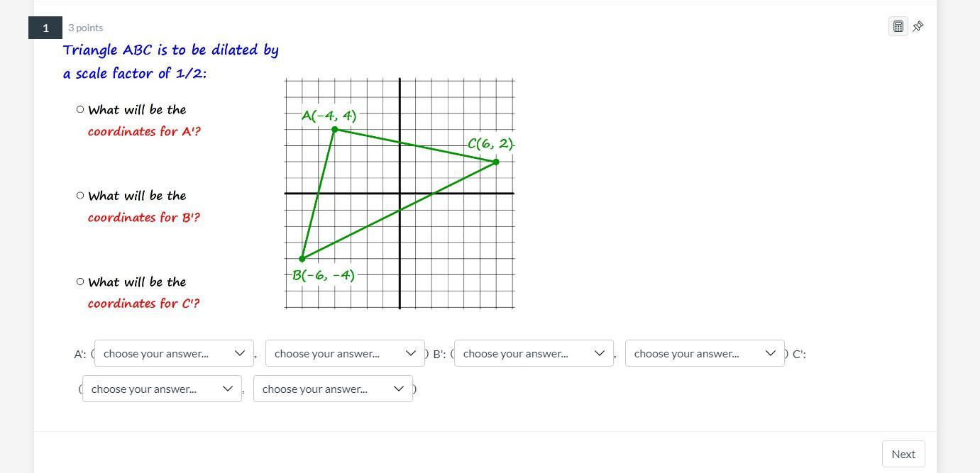Open the C' x-coordinate answer dropdown
Image resolution: width=980 pixels, height=473 pixels.
(162, 389)
